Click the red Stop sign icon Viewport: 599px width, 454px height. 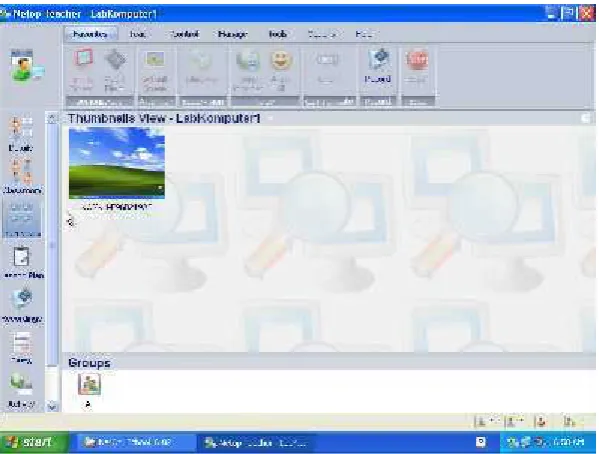[417, 60]
